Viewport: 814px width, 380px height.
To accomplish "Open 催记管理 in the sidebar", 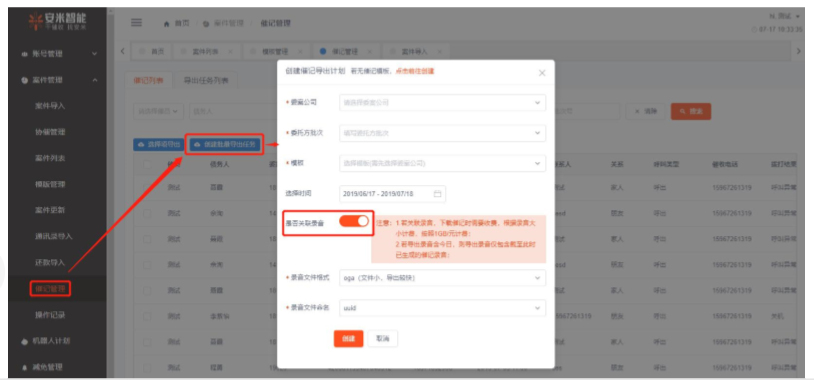I will [50, 289].
